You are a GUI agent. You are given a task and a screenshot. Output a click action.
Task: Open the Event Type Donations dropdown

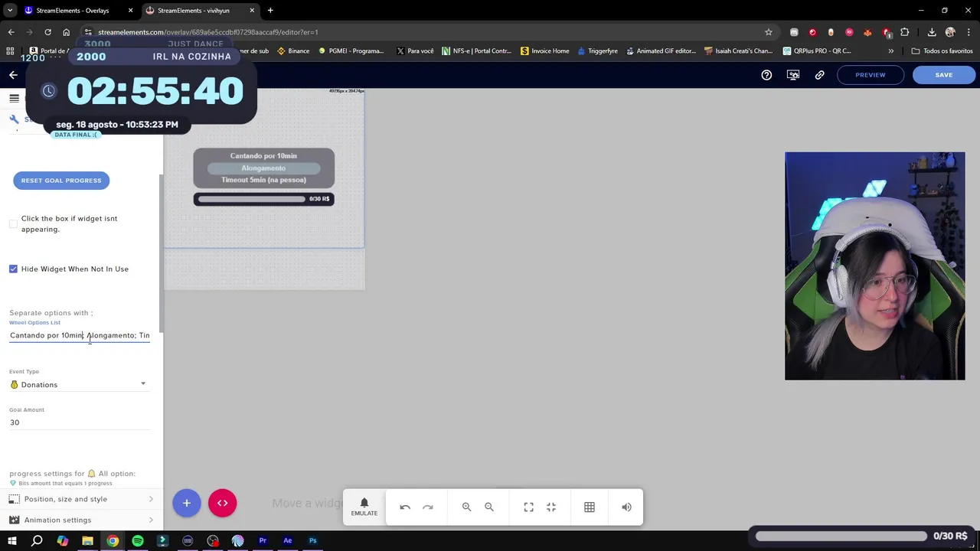[78, 385]
